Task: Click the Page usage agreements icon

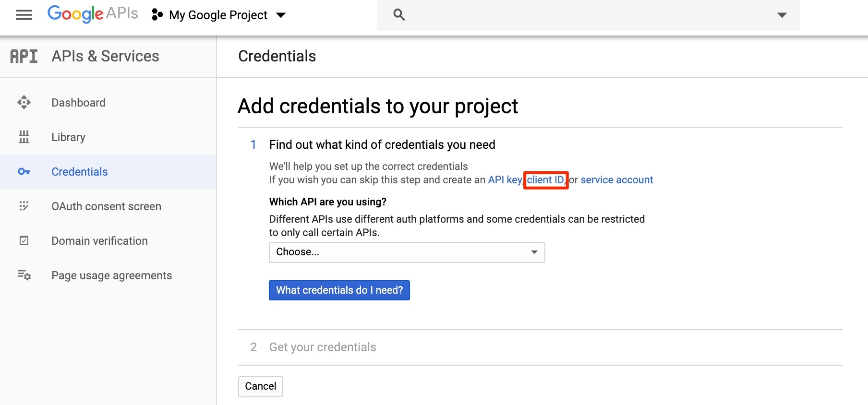Action: (x=24, y=275)
